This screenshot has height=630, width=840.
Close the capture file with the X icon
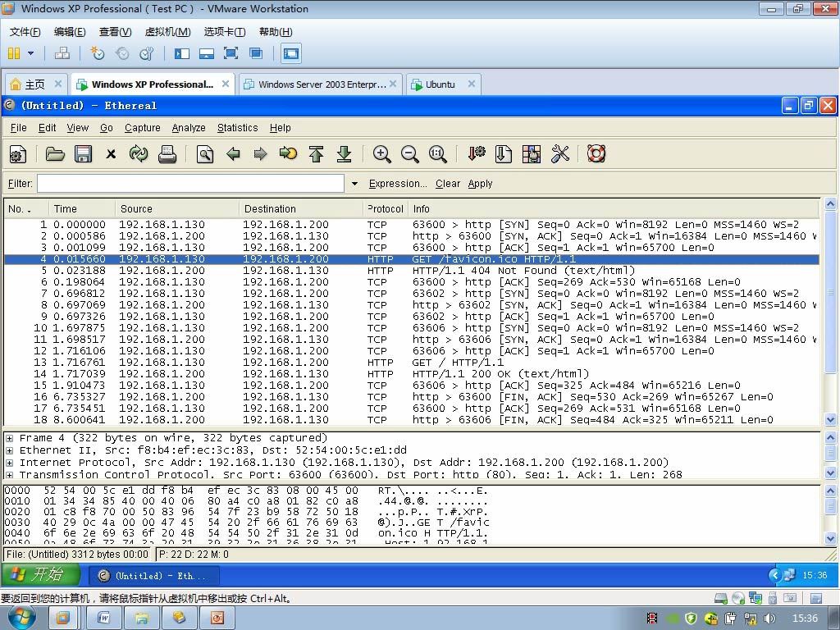(x=111, y=155)
